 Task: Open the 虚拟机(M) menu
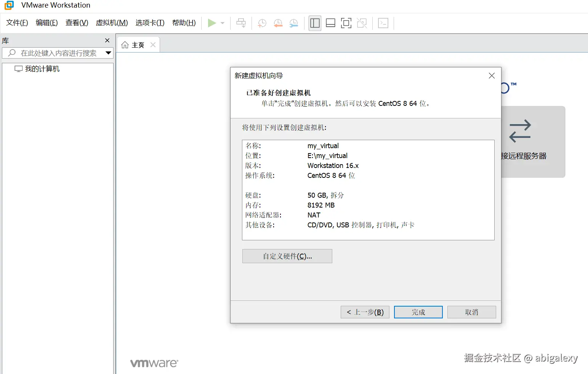[112, 23]
